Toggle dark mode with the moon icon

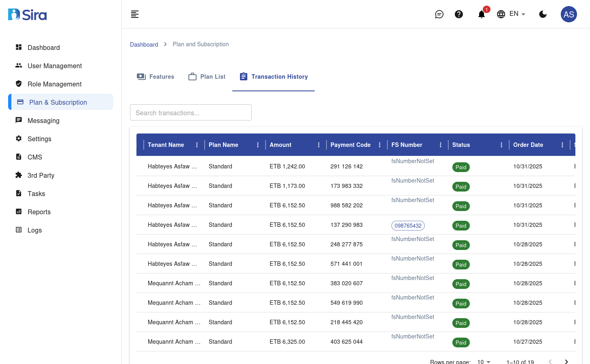543,14
